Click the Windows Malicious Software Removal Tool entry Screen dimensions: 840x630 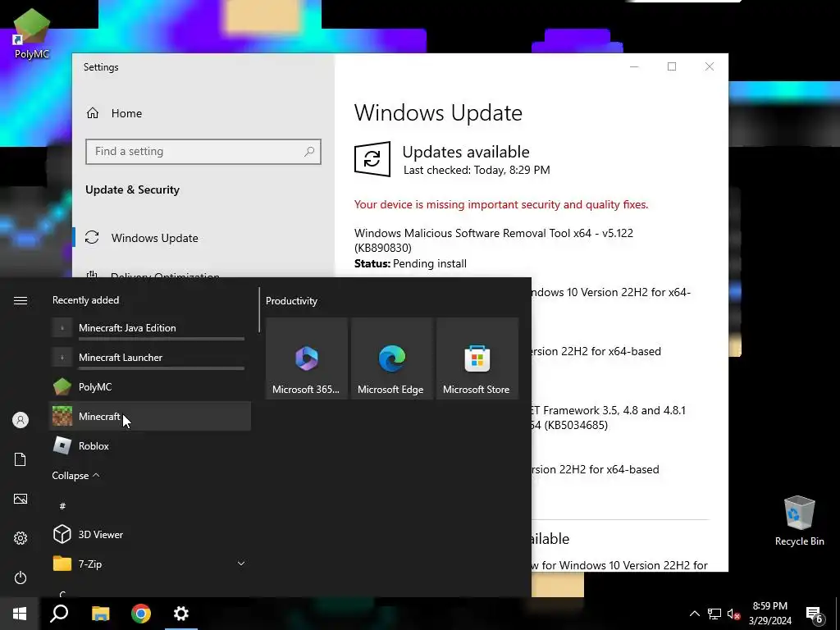click(493, 240)
